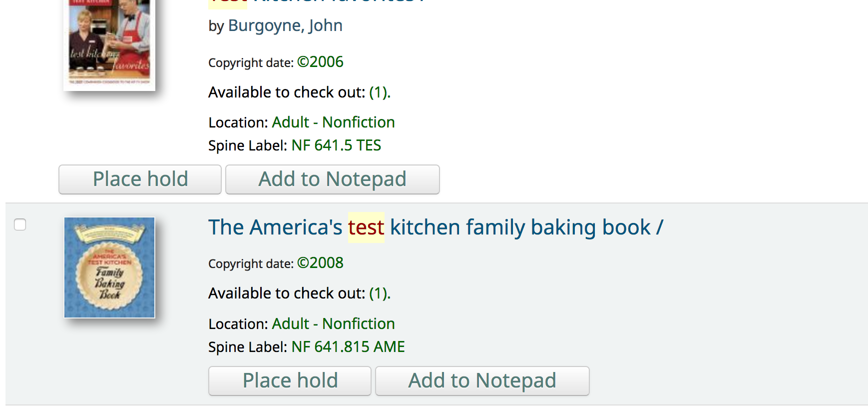Open author link Burgoyne, John
The width and height of the screenshot is (868, 409).
coord(285,25)
